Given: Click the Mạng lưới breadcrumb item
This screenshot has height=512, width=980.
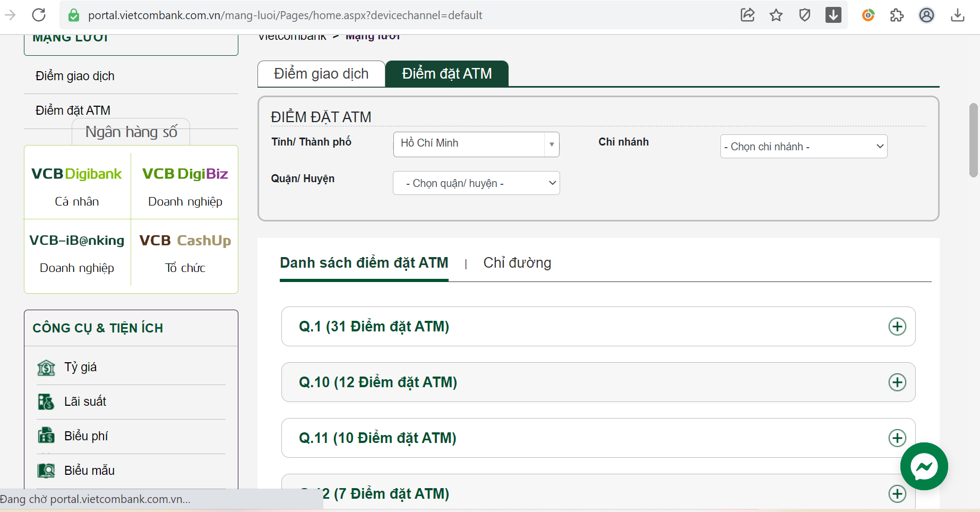Looking at the screenshot, I should click(373, 37).
